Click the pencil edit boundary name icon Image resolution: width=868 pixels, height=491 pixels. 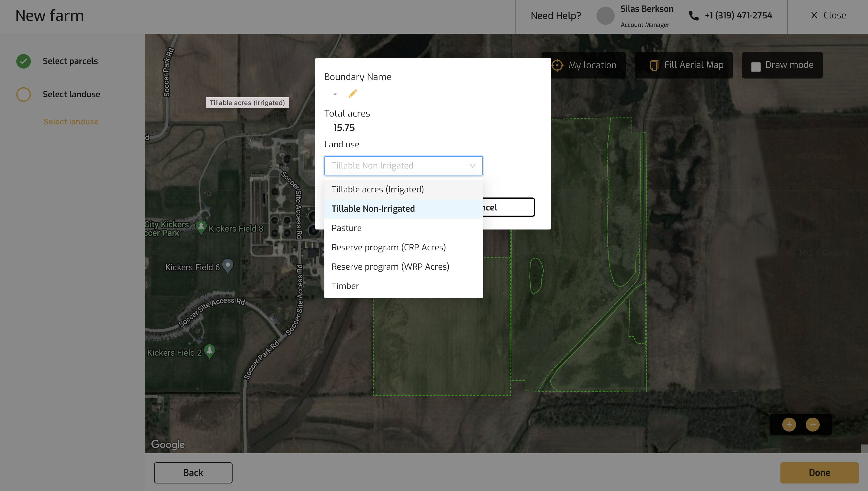[x=352, y=94]
